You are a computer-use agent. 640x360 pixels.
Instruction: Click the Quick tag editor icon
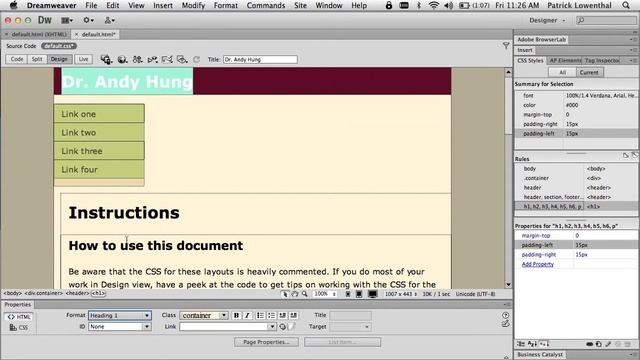(505, 324)
